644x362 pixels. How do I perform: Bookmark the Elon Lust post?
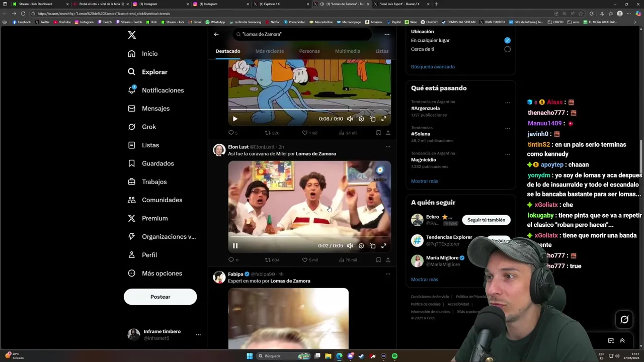[378, 260]
